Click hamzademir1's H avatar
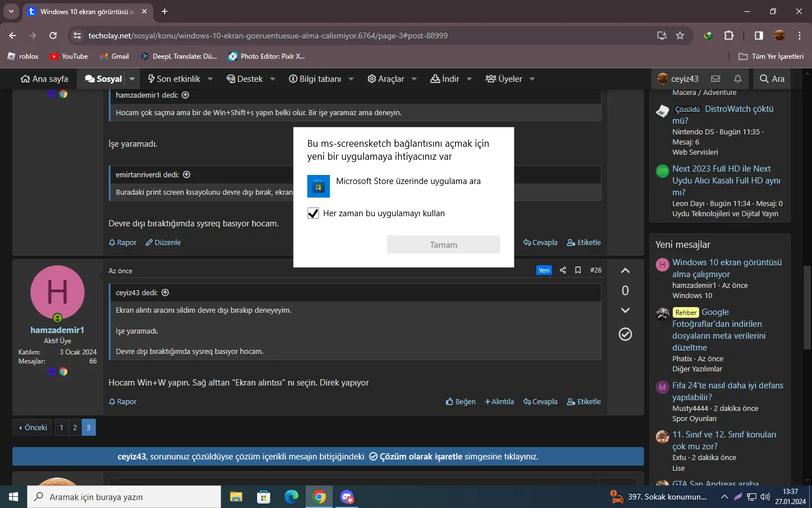The image size is (812, 508). 57,292
